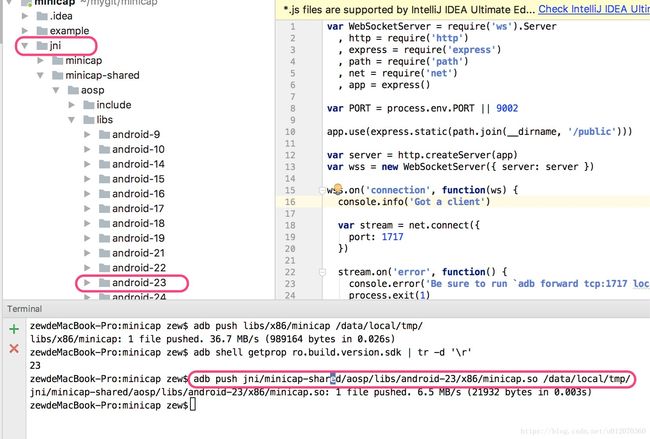The height and width of the screenshot is (439, 650).
Task: Close terminal session with red X icon
Action: 14,349
